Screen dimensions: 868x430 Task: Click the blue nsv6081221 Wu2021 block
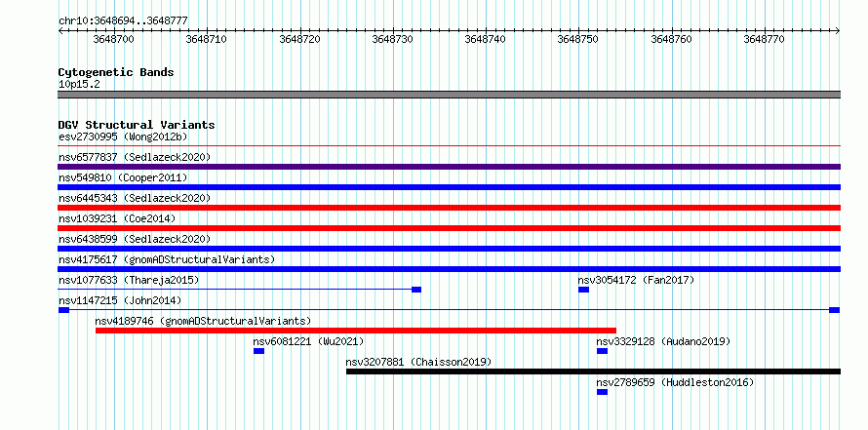258,351
